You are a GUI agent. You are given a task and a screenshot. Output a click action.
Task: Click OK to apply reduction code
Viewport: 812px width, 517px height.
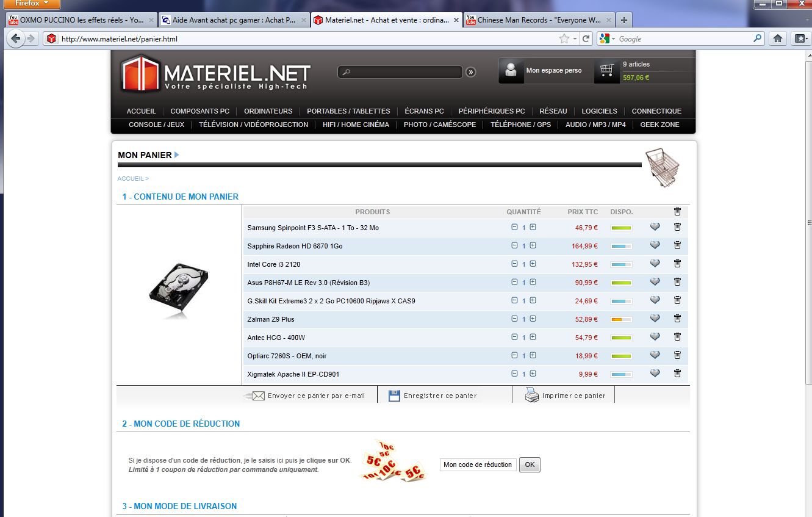coord(530,465)
